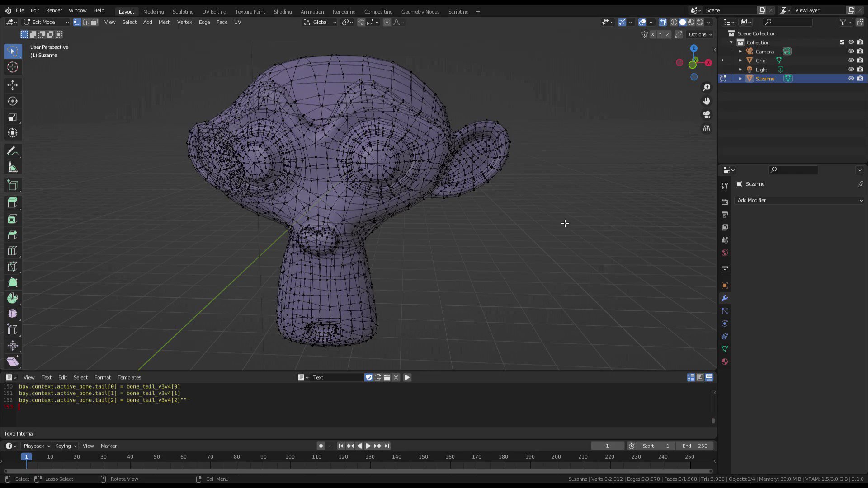Image resolution: width=868 pixels, height=488 pixels.
Task: Hide Suzanne object using eye icon
Action: pyautogui.click(x=850, y=79)
